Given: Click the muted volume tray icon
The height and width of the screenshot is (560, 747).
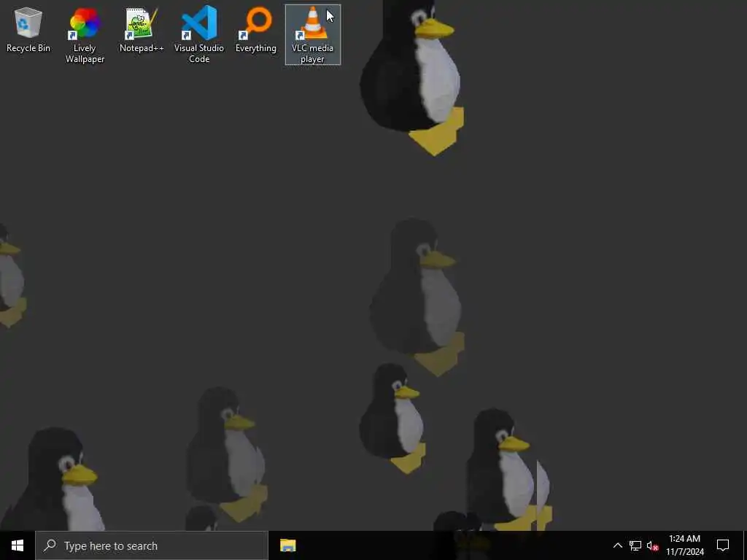Looking at the screenshot, I should tap(653, 545).
